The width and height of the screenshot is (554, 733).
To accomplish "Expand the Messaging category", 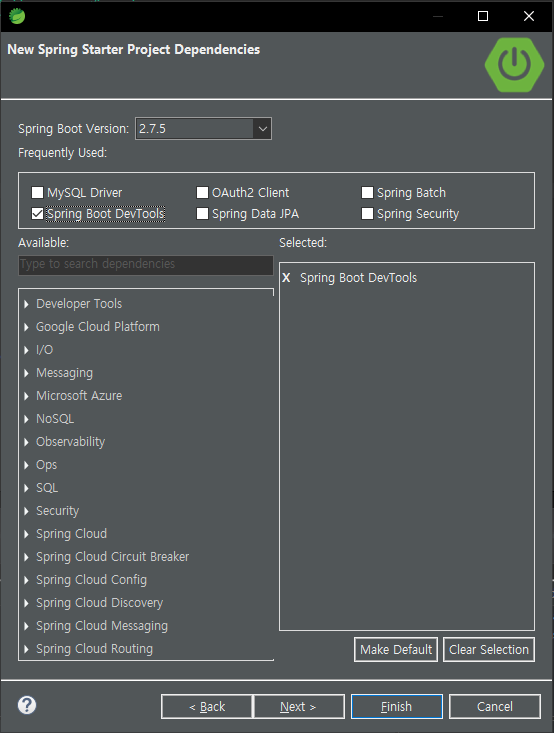I will pyautogui.click(x=26, y=373).
